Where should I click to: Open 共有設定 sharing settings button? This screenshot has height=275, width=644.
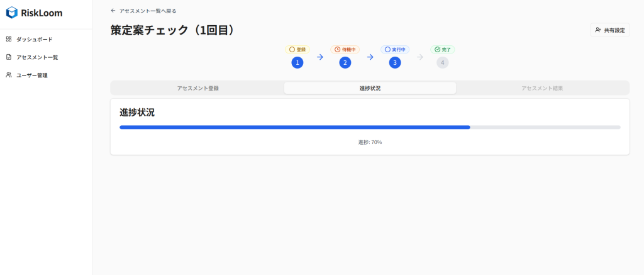(x=609, y=30)
